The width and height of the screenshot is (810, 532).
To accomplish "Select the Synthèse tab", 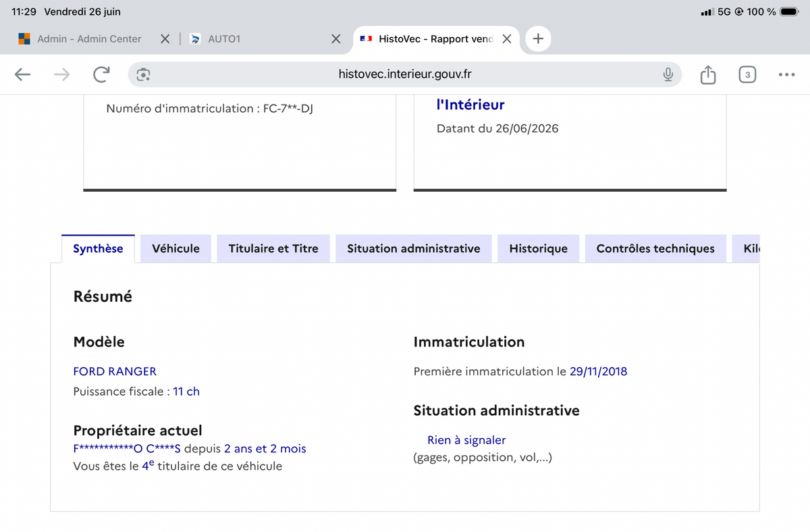I will coord(98,248).
